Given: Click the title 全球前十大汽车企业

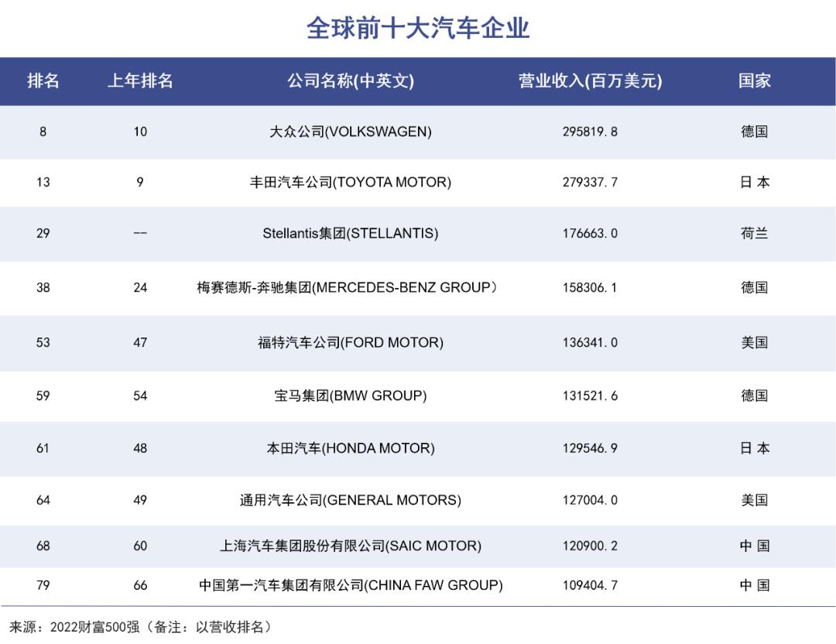Looking at the screenshot, I should pyautogui.click(x=417, y=28).
